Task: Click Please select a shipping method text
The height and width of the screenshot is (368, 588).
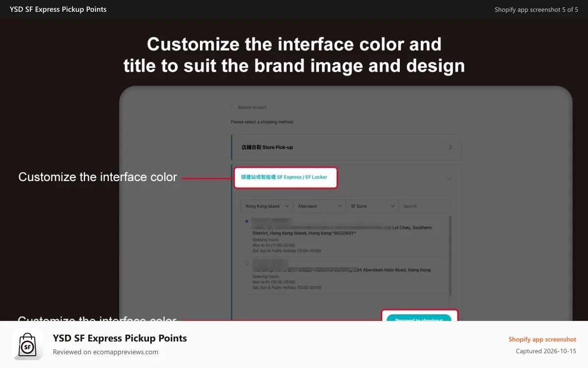Action: [262, 122]
